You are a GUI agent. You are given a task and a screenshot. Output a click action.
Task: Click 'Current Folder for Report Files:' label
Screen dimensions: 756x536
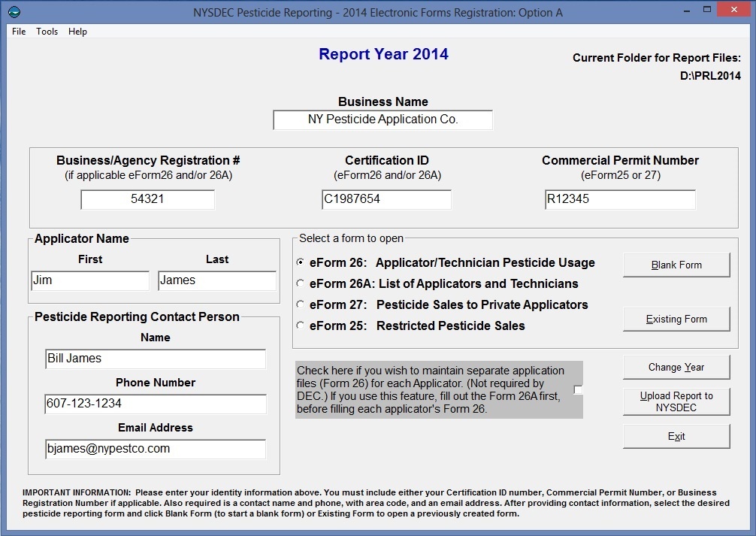[x=657, y=58]
